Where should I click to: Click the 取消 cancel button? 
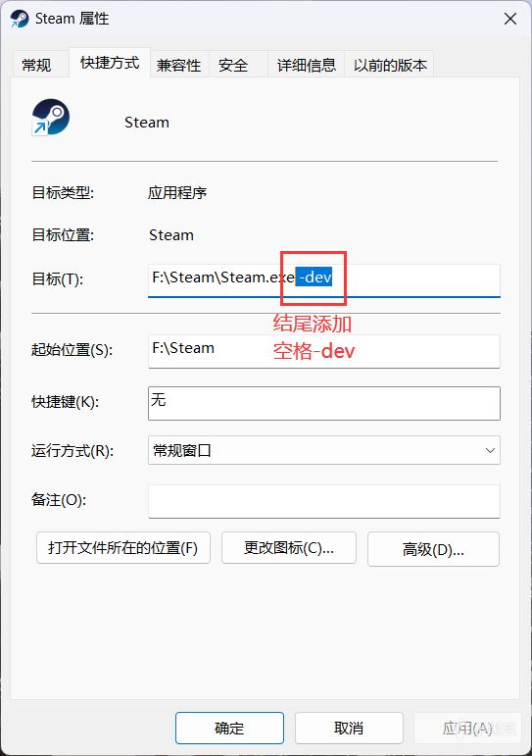(x=349, y=728)
